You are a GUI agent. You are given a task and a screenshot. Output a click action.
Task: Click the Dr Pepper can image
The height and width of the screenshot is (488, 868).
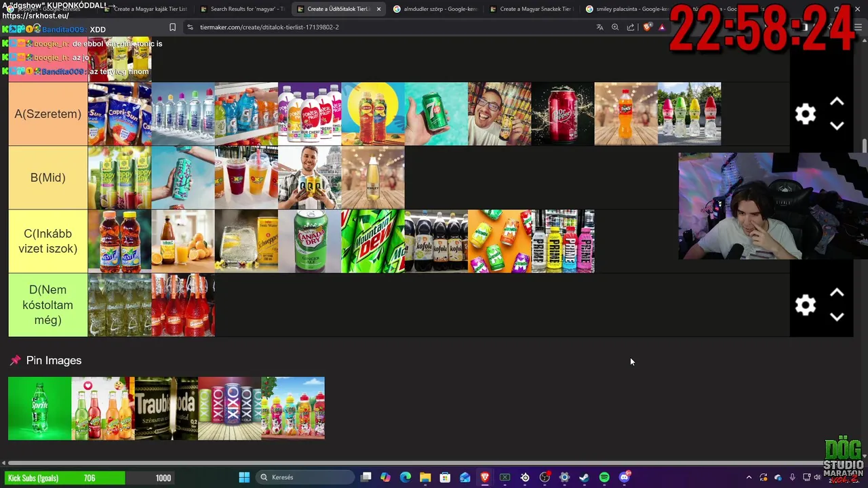pyautogui.click(x=563, y=114)
